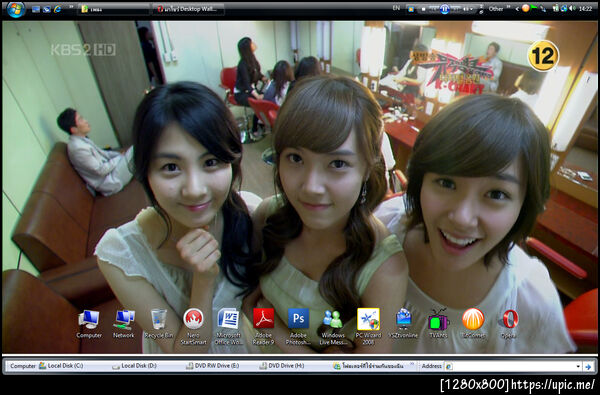The width and height of the screenshot is (600, 395).
Task: Stop playback in Media Player taskbar toolbar
Action: 423,9
